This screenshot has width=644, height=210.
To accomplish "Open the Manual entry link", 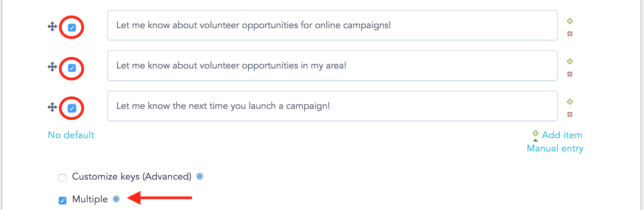I will (x=555, y=148).
